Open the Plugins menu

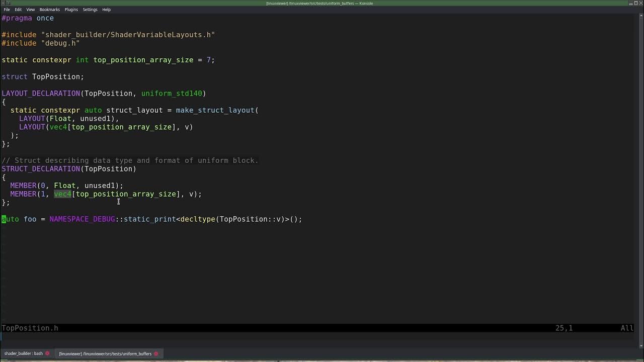point(71,10)
